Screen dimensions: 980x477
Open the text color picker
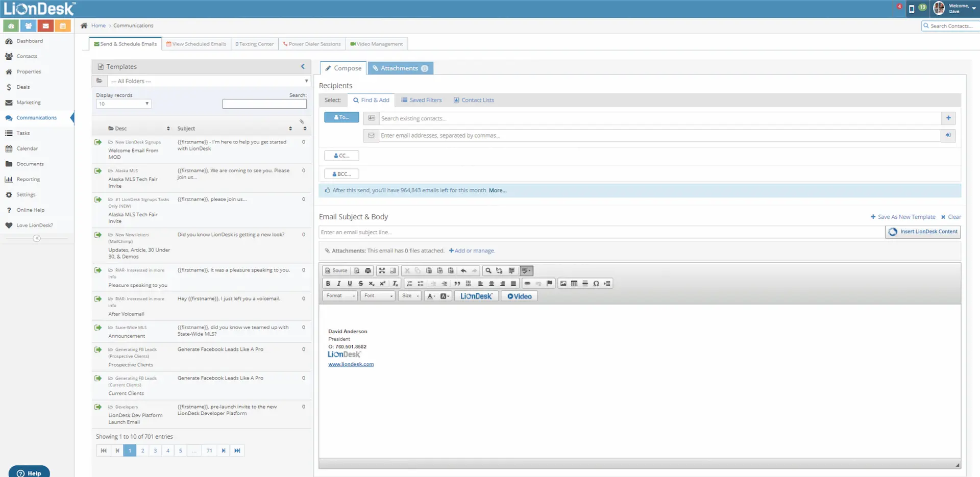[431, 296]
